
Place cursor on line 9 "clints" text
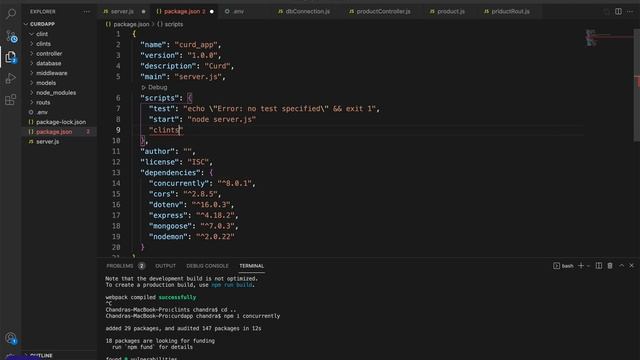coord(166,130)
